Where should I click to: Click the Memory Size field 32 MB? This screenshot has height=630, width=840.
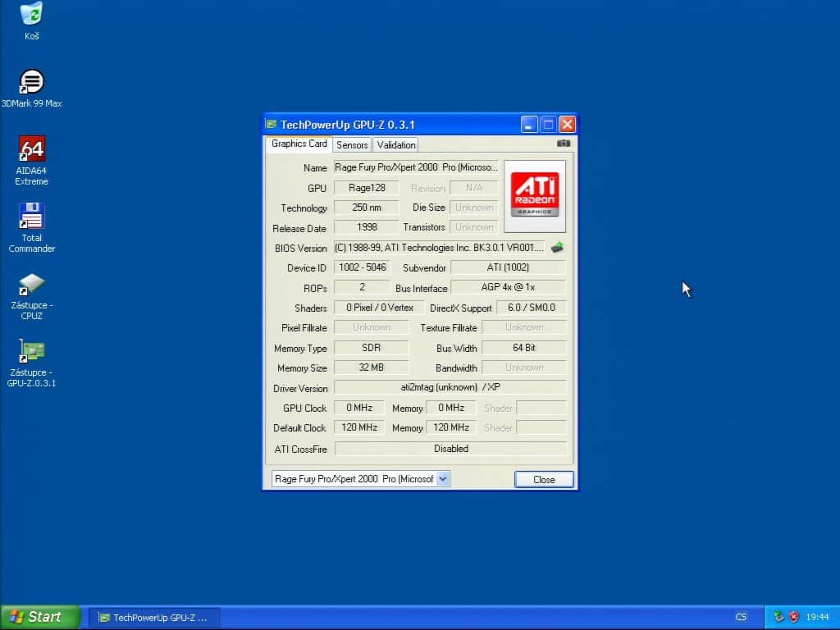372,368
